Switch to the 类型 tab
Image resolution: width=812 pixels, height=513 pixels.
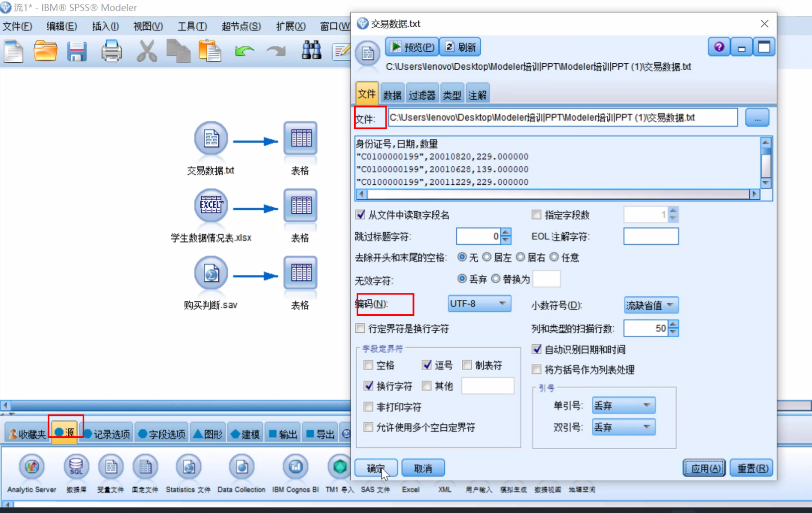point(452,95)
